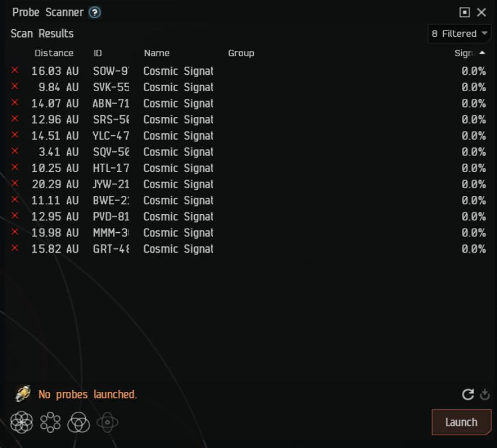Click the recover probes icon
The height and width of the screenshot is (448, 497).
click(x=485, y=395)
